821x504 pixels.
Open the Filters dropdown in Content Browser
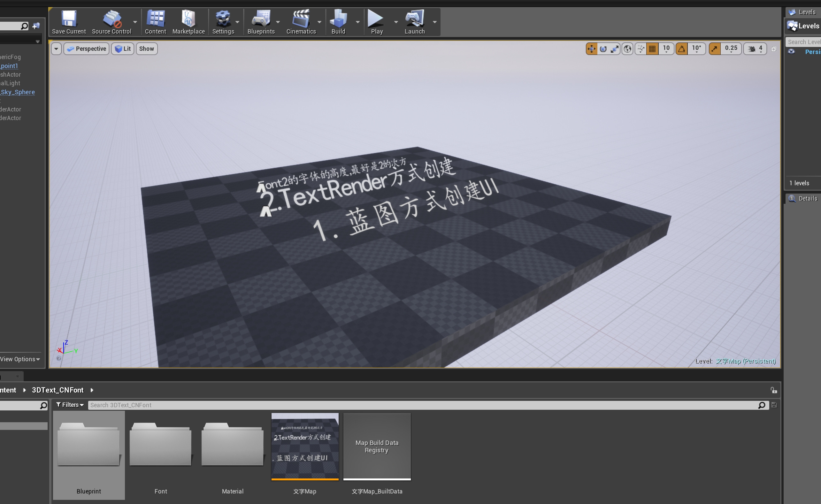pyautogui.click(x=70, y=405)
